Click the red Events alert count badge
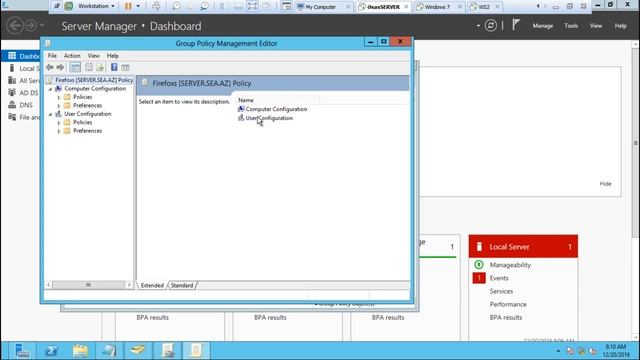The image size is (640, 360). click(x=479, y=278)
